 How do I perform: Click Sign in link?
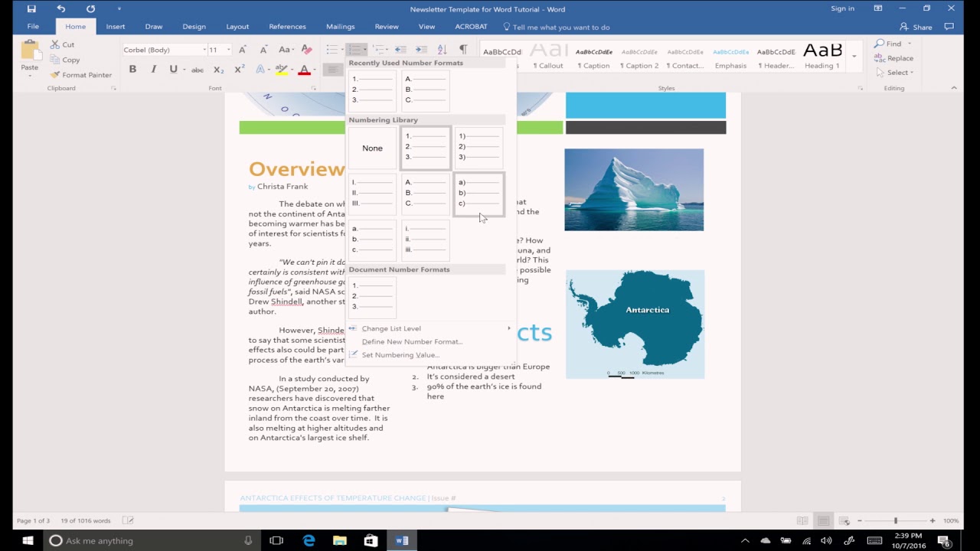(842, 8)
